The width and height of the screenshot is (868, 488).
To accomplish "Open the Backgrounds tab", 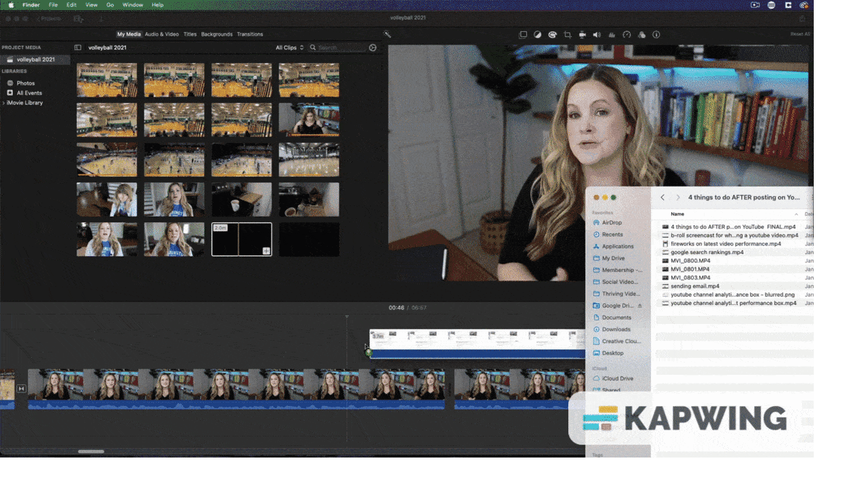I will pyautogui.click(x=217, y=34).
